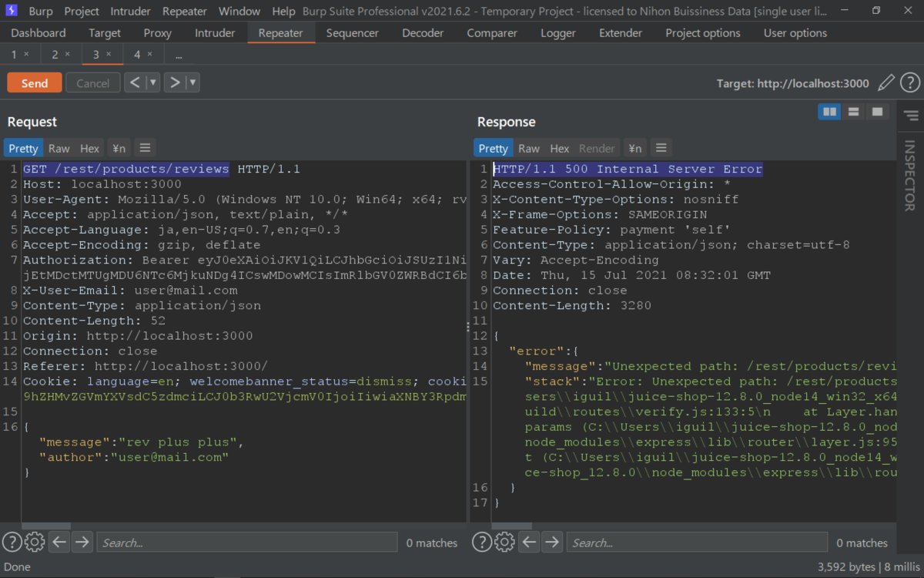Send the request
The image size is (924, 578).
pos(35,83)
